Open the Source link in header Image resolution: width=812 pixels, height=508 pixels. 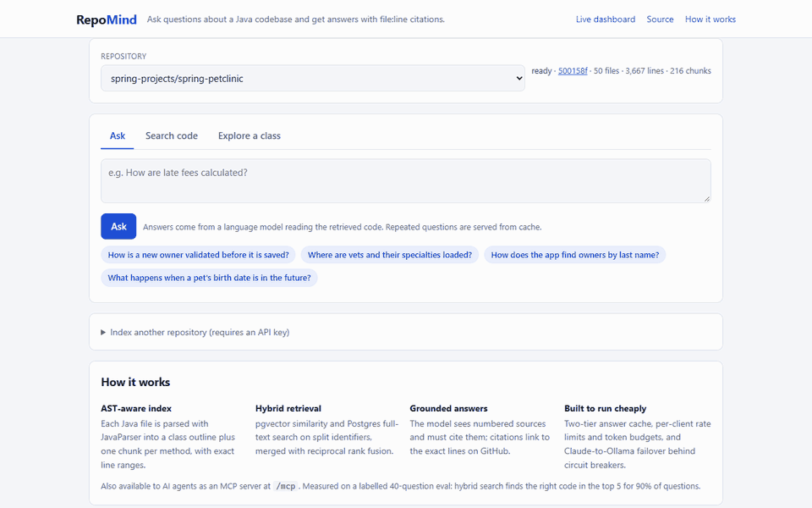point(660,19)
